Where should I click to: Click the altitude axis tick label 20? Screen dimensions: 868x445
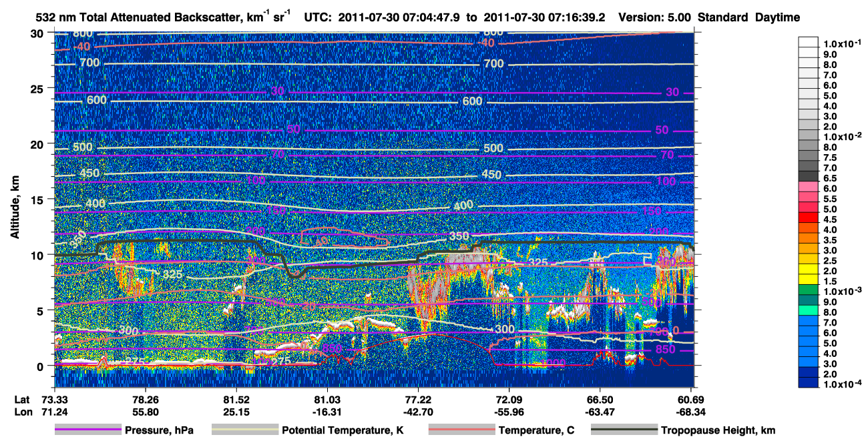(37, 144)
